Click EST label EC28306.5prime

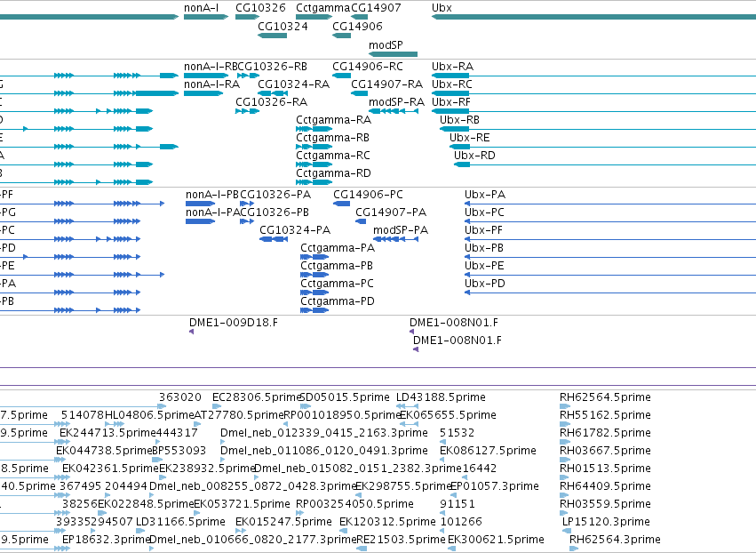[x=257, y=397]
